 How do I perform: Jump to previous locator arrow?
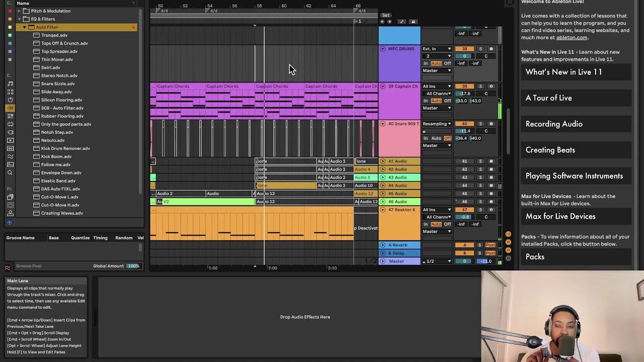[x=382, y=22]
